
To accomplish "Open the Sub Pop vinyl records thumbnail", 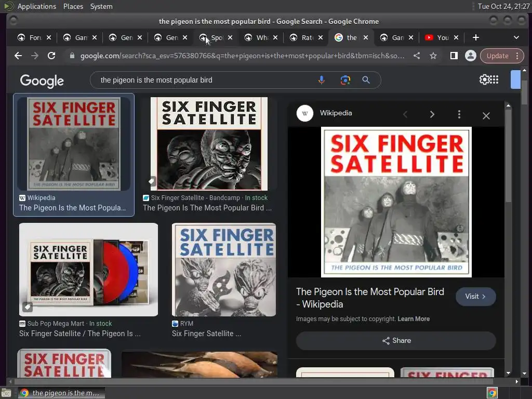I will pyautogui.click(x=88, y=270).
